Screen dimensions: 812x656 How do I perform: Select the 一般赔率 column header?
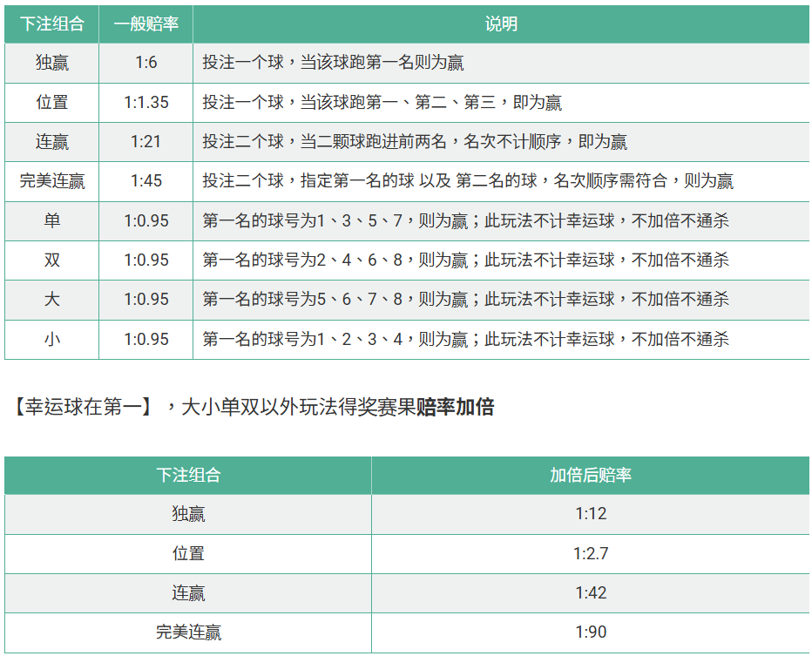point(146,24)
